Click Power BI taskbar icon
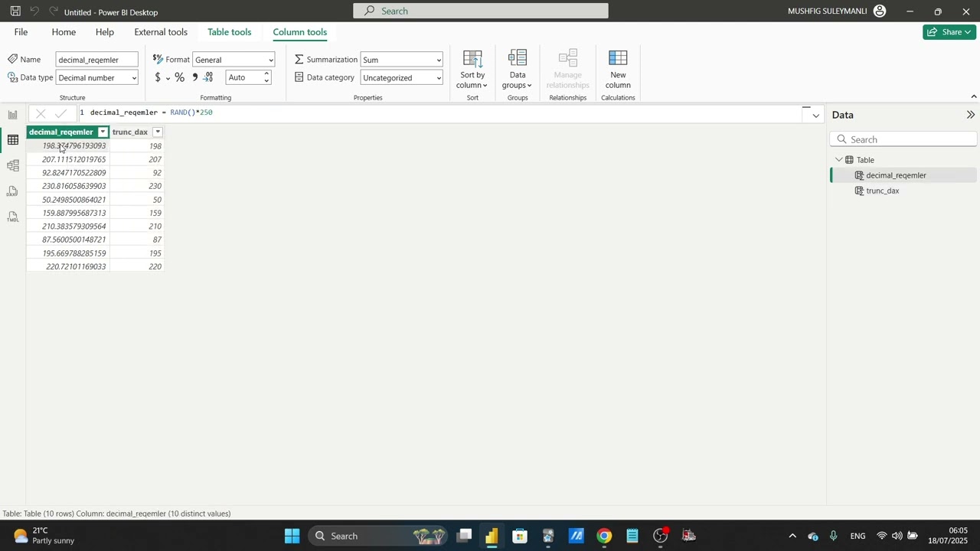The height and width of the screenshot is (551, 980). (492, 536)
